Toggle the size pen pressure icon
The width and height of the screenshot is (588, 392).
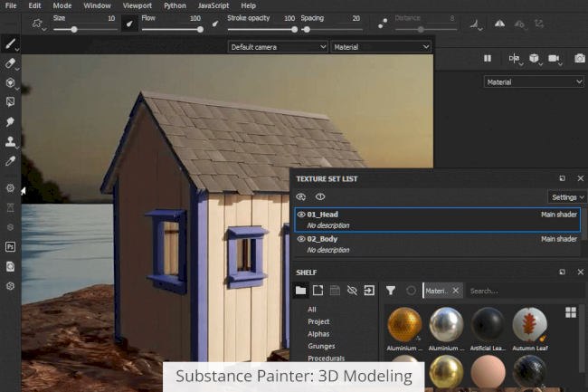pyautogui.click(x=129, y=24)
